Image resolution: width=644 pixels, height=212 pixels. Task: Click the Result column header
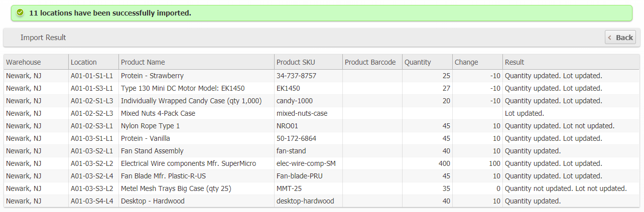tap(514, 62)
